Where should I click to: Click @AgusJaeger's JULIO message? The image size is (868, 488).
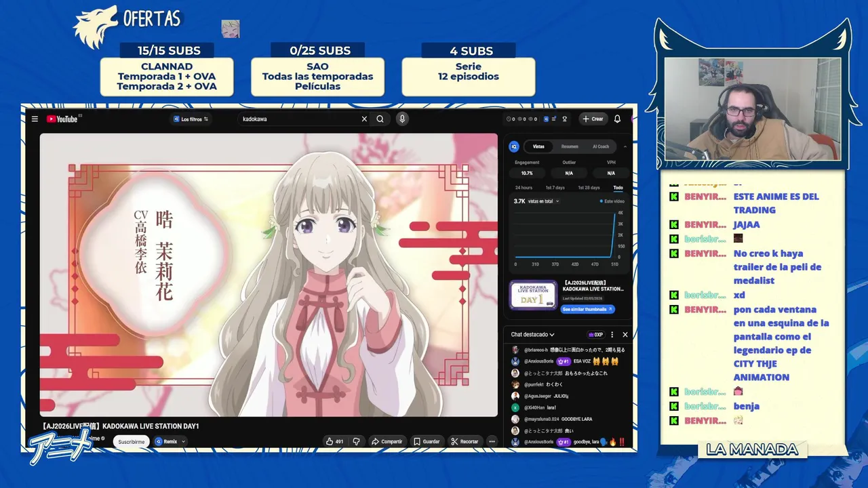[x=561, y=396]
